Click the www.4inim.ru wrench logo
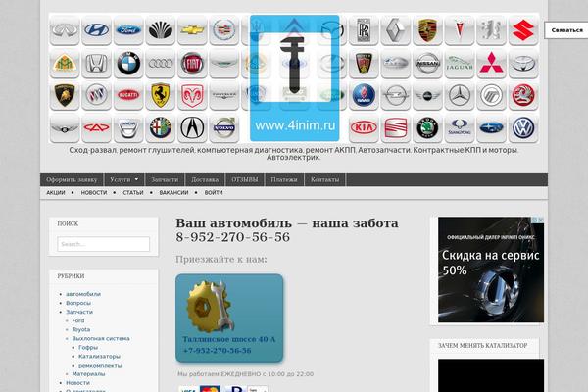 coord(294,78)
